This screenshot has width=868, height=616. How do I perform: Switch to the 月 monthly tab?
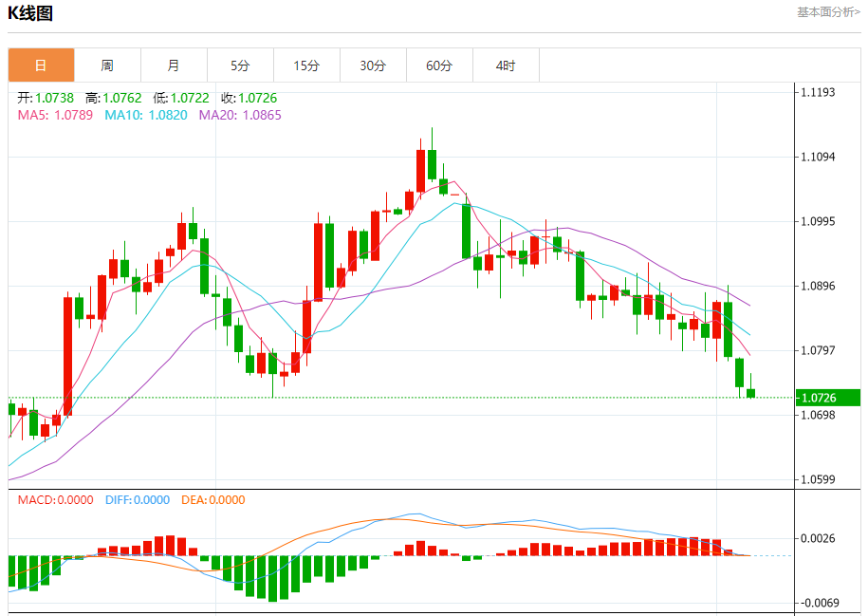point(174,65)
